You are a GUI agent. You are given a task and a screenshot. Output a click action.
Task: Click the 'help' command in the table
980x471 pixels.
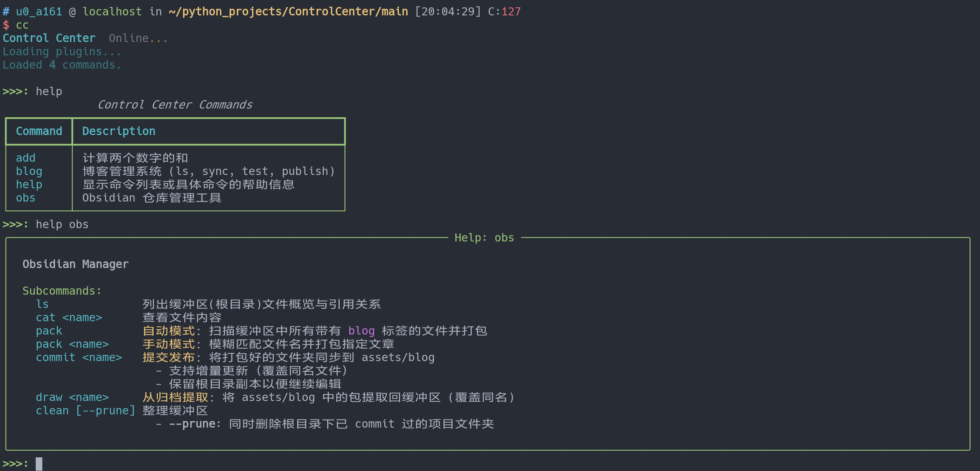[x=29, y=184]
